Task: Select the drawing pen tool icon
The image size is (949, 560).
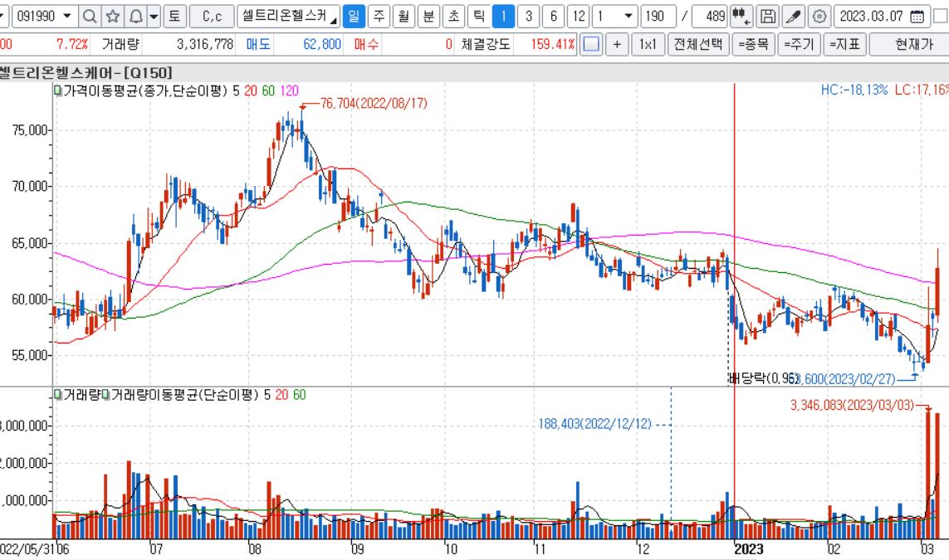Action: pos(793,17)
